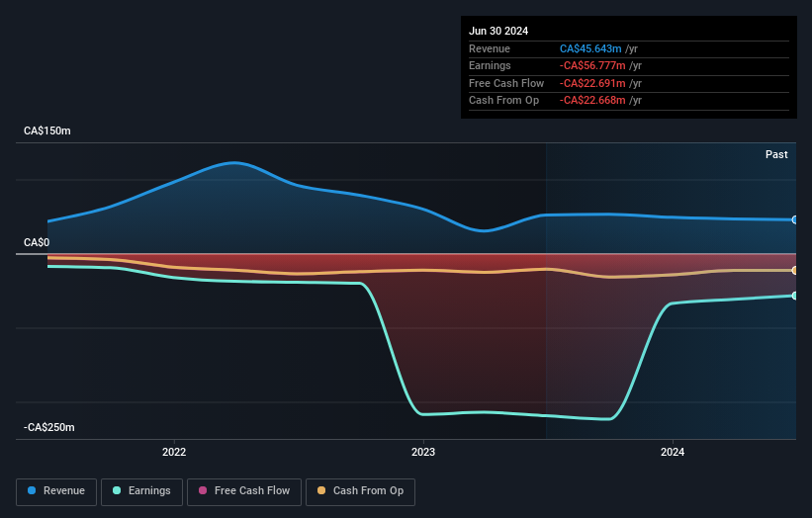Click the 2024 x-axis label
The width and height of the screenshot is (812, 518).
click(x=673, y=452)
